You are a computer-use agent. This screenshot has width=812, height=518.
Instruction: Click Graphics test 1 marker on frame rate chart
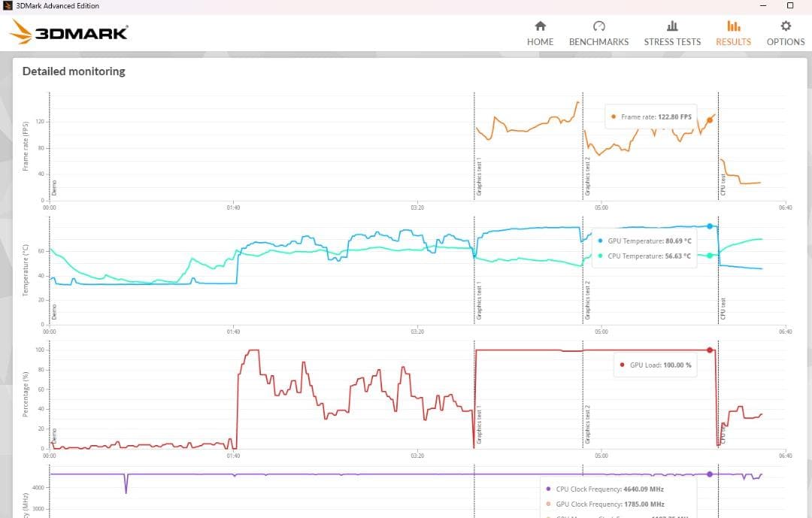(479, 178)
